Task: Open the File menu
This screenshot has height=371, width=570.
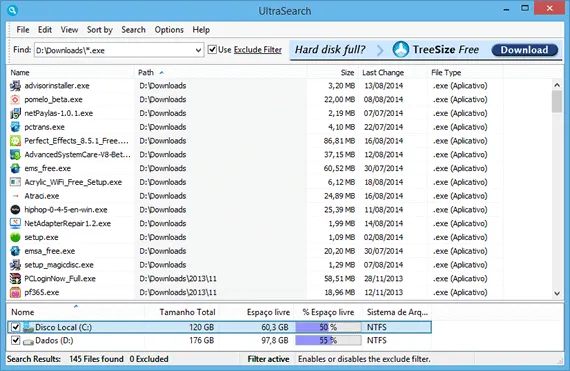Action: coord(23,30)
